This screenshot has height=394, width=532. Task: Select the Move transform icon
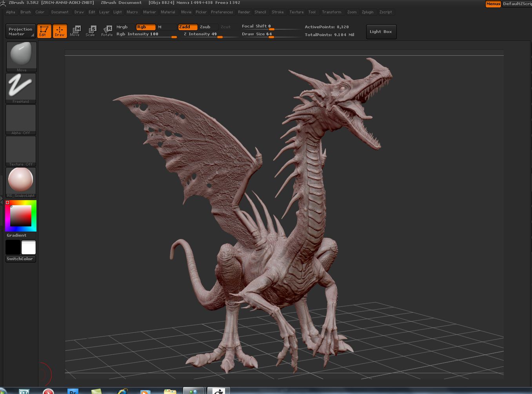75,31
